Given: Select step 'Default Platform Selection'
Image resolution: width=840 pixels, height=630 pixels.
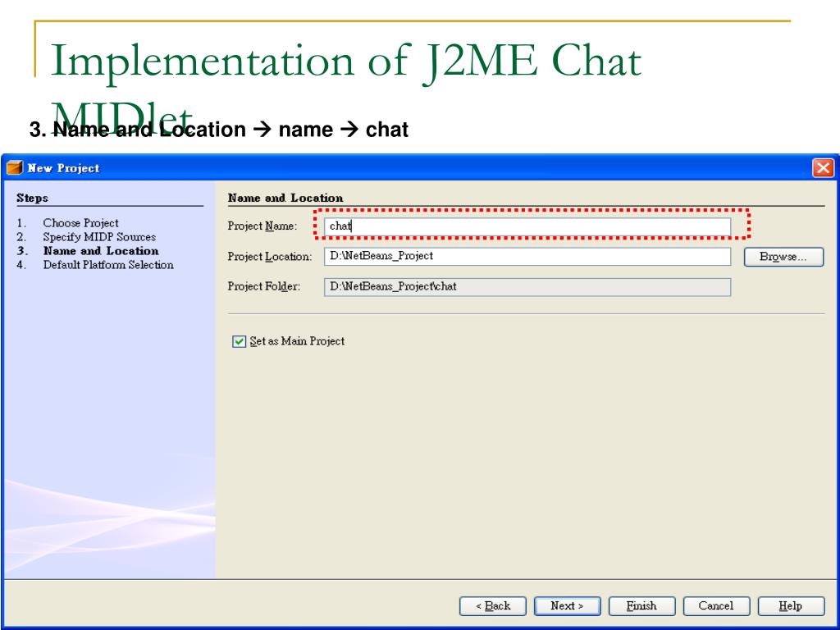Looking at the screenshot, I should (x=108, y=265).
